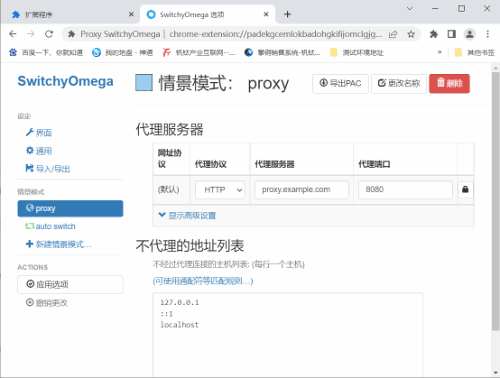Open the Extensions puzzle menu
Screen dimensions: 500x378
(433, 34)
